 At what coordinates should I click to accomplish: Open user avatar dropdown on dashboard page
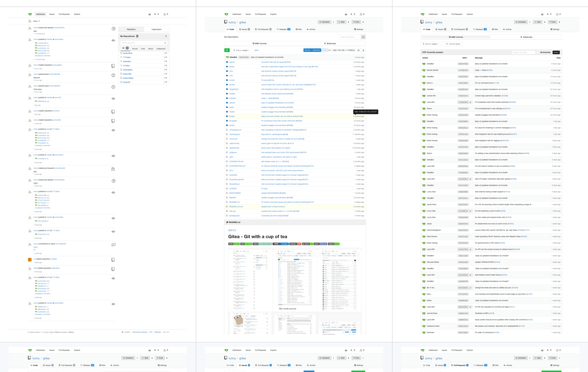[x=165, y=14]
